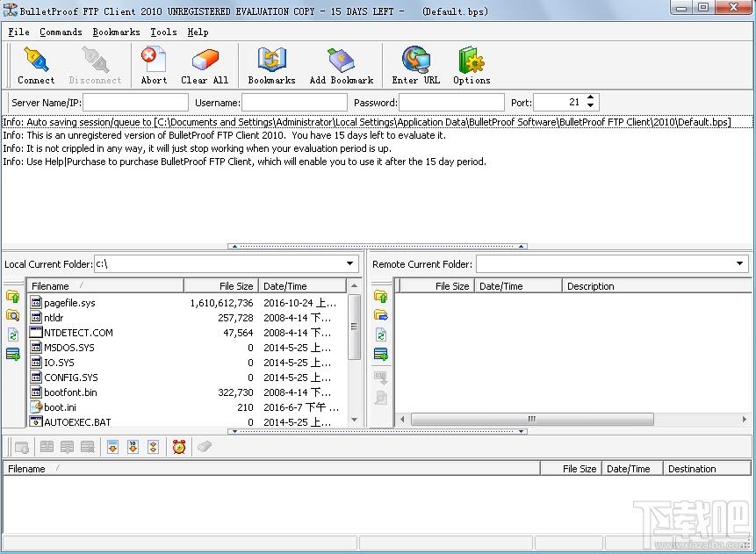Click the Username input field
756x554 pixels.
[x=294, y=102]
